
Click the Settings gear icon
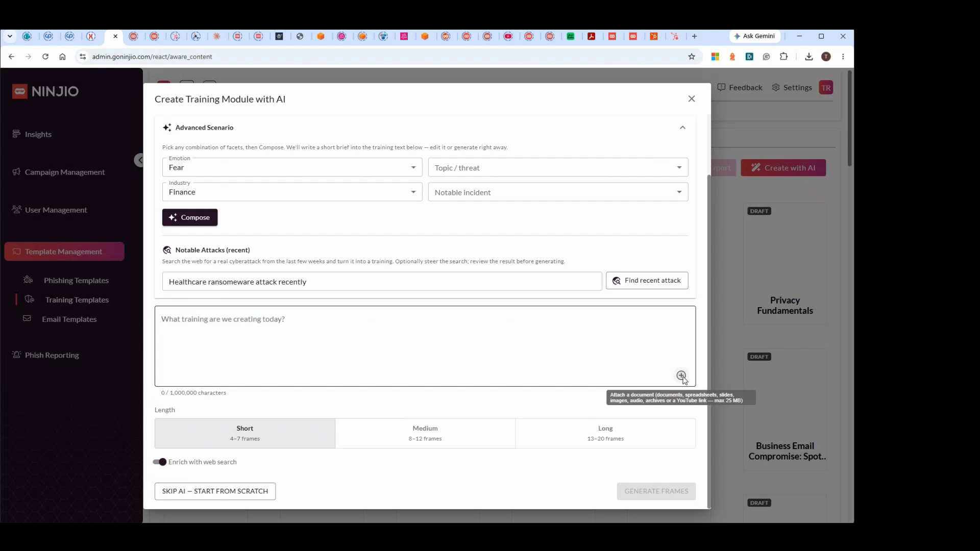click(776, 87)
